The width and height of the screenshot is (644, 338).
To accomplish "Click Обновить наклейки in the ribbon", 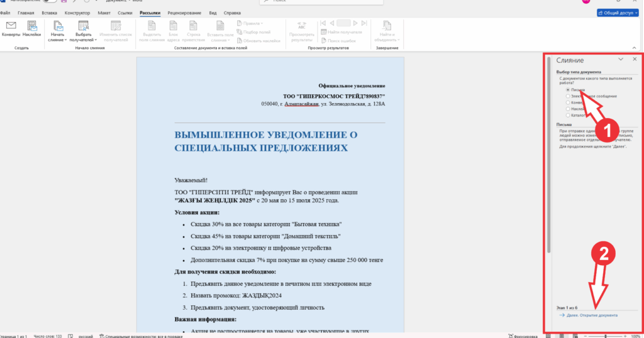I will coord(258,41).
